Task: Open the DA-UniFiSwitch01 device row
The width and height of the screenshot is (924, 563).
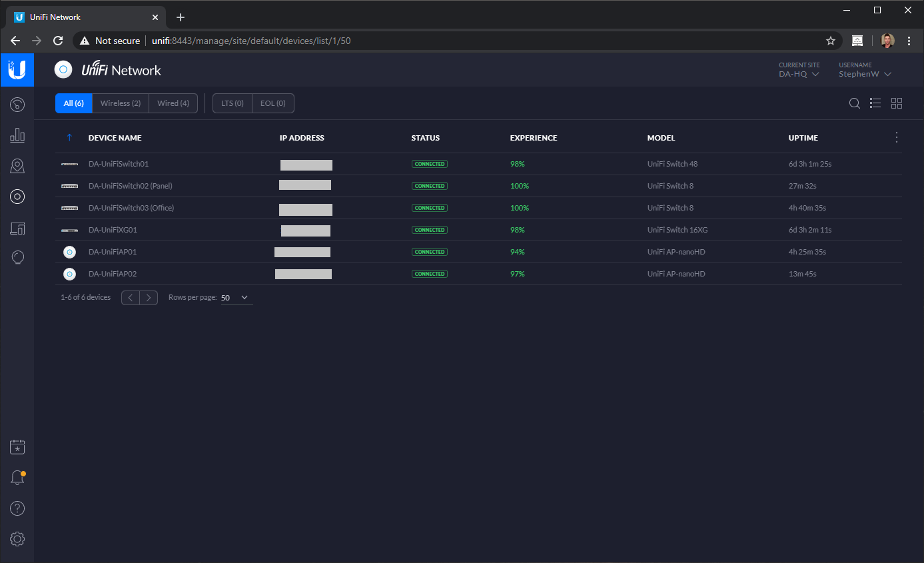Action: click(478, 164)
